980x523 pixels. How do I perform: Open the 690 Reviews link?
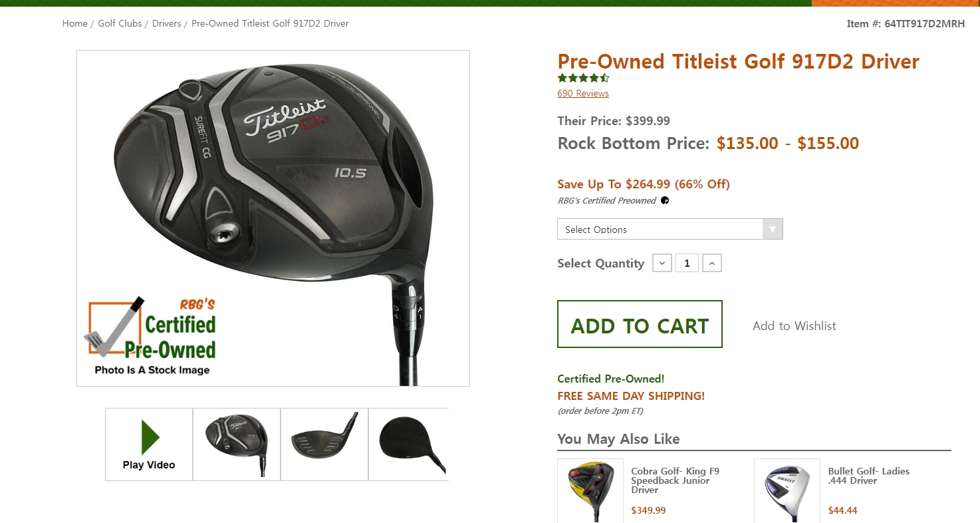coord(583,94)
